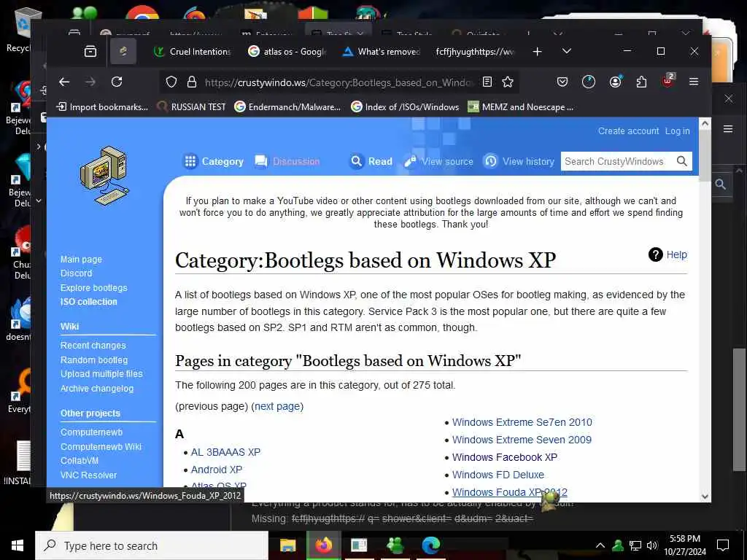Open Recent changes in sidebar
This screenshot has width=747, height=560.
click(93, 345)
